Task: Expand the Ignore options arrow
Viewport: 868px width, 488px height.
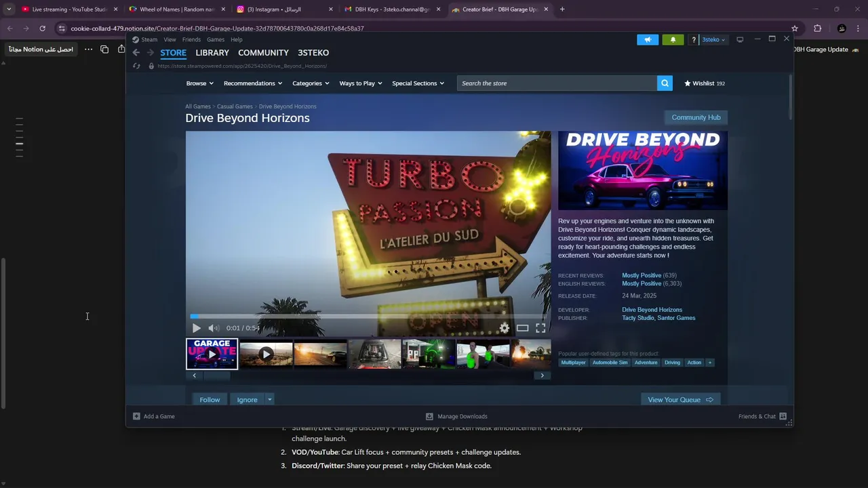Action: 269,400
